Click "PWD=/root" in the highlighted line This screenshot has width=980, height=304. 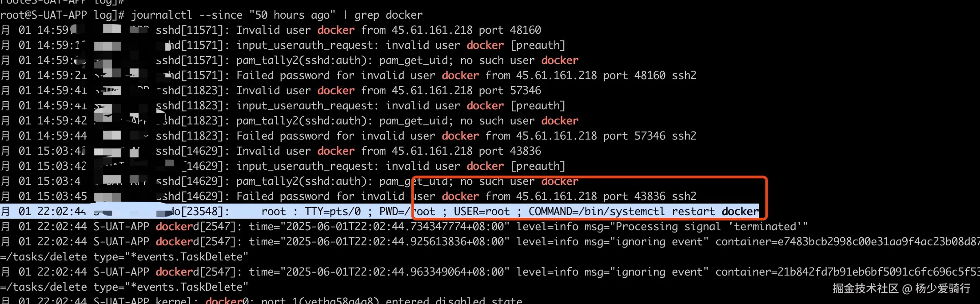pyautogui.click(x=407, y=212)
